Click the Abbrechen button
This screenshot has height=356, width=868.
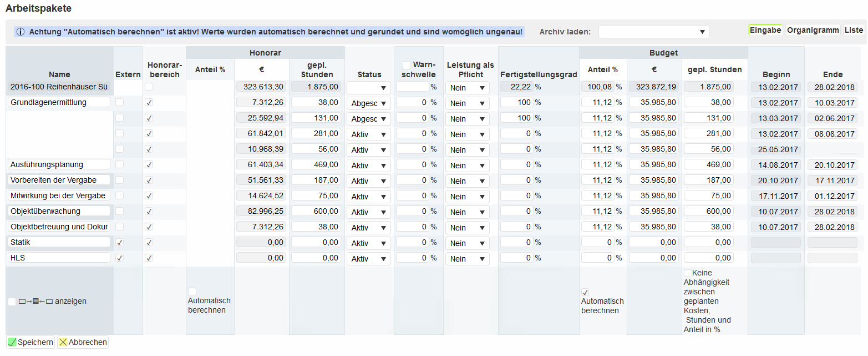pyautogui.click(x=82, y=342)
